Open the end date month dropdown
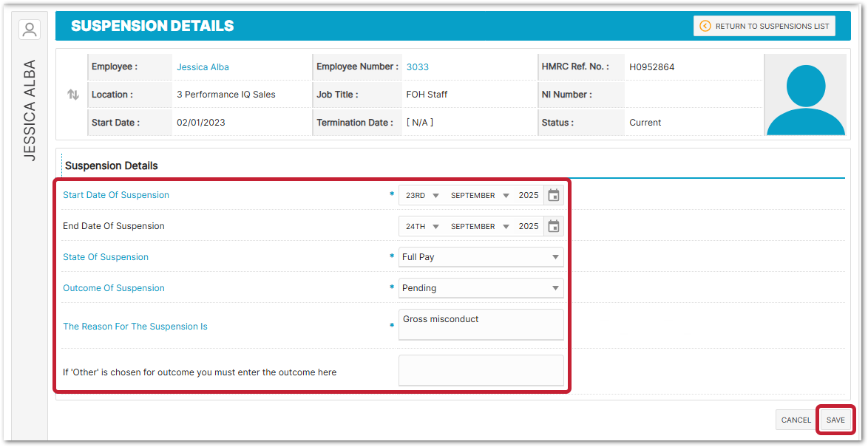868x447 pixels. pyautogui.click(x=480, y=227)
